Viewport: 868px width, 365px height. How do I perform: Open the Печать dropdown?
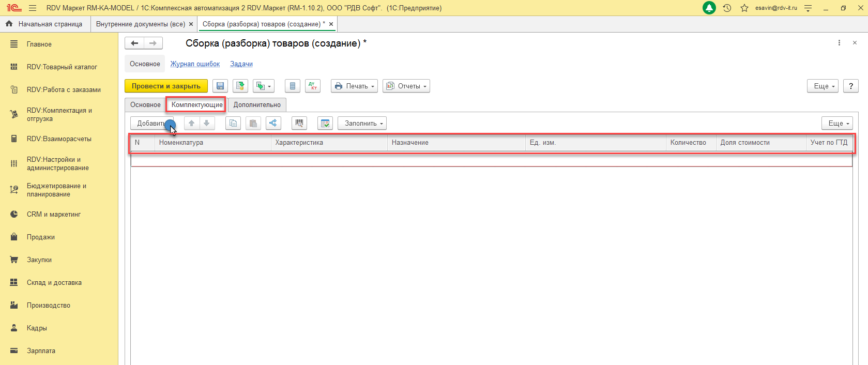point(354,86)
